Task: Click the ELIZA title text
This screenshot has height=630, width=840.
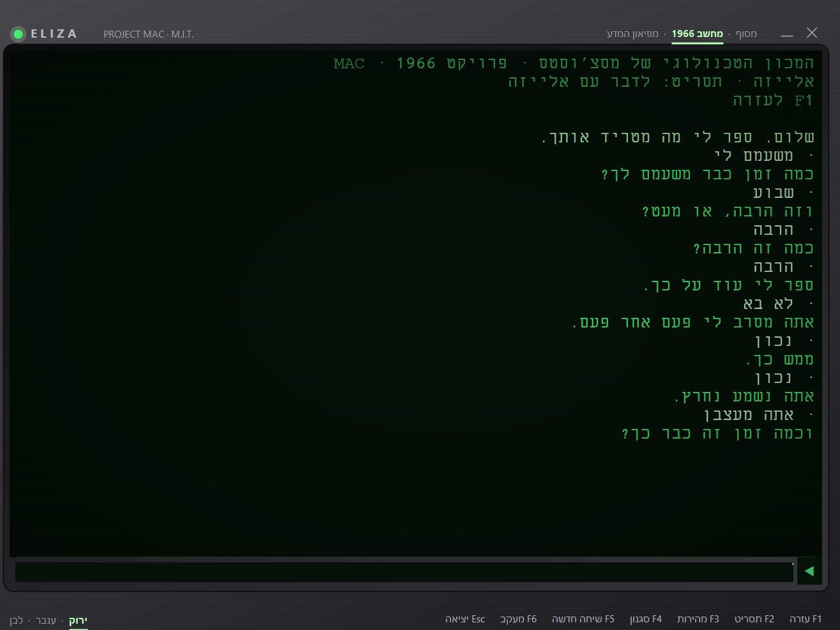Action: point(54,34)
